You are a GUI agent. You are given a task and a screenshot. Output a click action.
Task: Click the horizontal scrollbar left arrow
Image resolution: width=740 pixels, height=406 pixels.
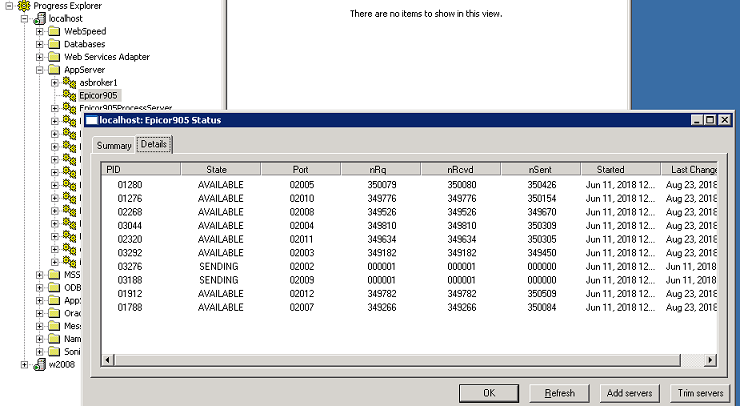108,360
